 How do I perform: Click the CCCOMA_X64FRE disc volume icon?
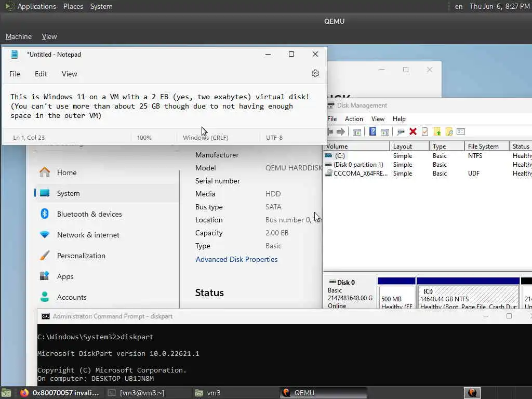tap(328, 173)
